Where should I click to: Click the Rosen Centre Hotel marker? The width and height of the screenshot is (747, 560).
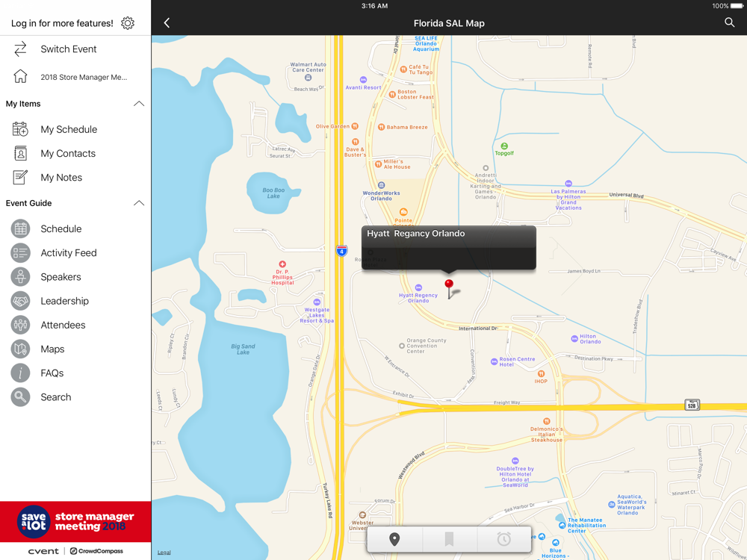pos(494,362)
